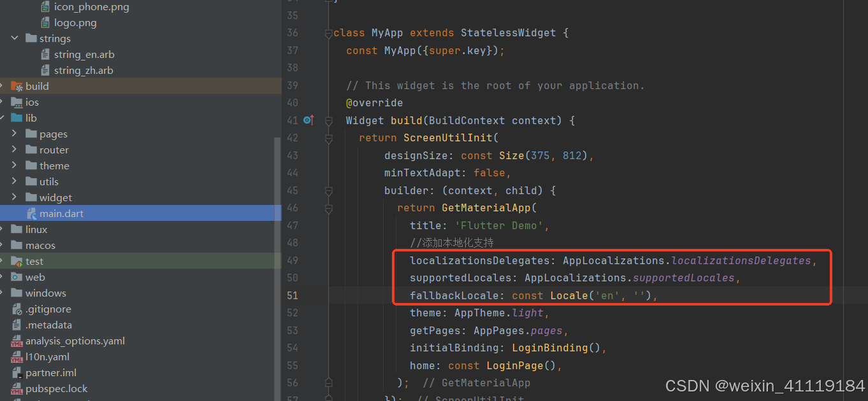Click the file icon beside partner.iml
The height and width of the screenshot is (401, 868).
[17, 372]
